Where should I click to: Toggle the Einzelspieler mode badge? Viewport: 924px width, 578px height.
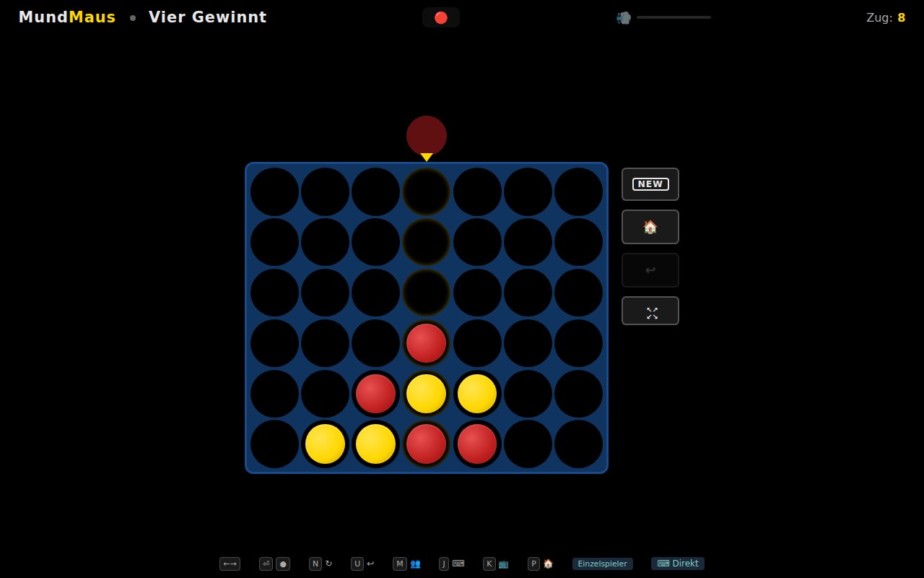[603, 564]
